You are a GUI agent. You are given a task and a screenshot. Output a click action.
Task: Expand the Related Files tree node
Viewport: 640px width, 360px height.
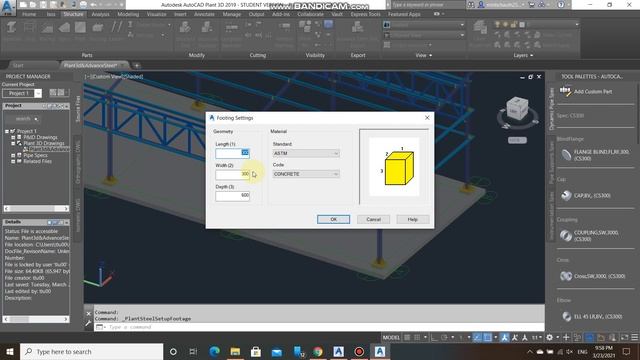[13, 161]
